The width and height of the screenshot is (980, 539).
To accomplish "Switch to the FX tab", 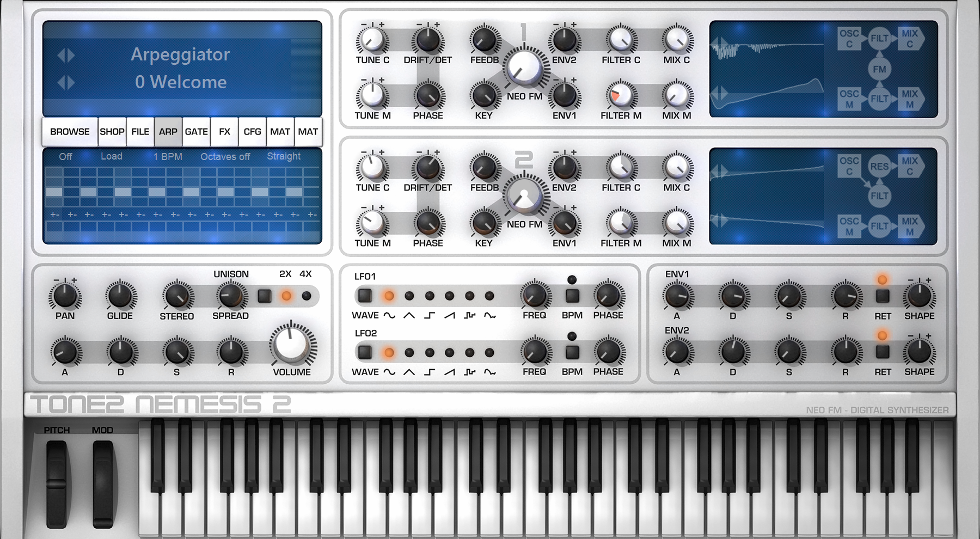I will (x=224, y=132).
